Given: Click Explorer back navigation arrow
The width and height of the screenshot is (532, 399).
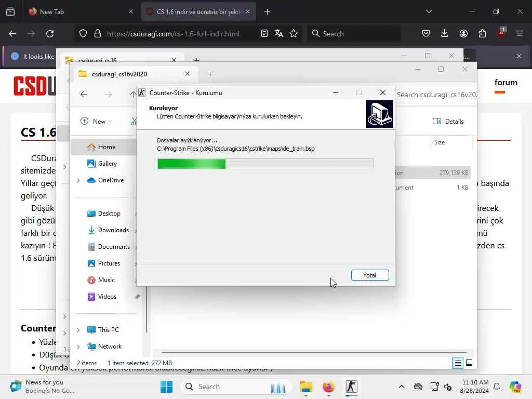Looking at the screenshot, I should (x=84, y=95).
